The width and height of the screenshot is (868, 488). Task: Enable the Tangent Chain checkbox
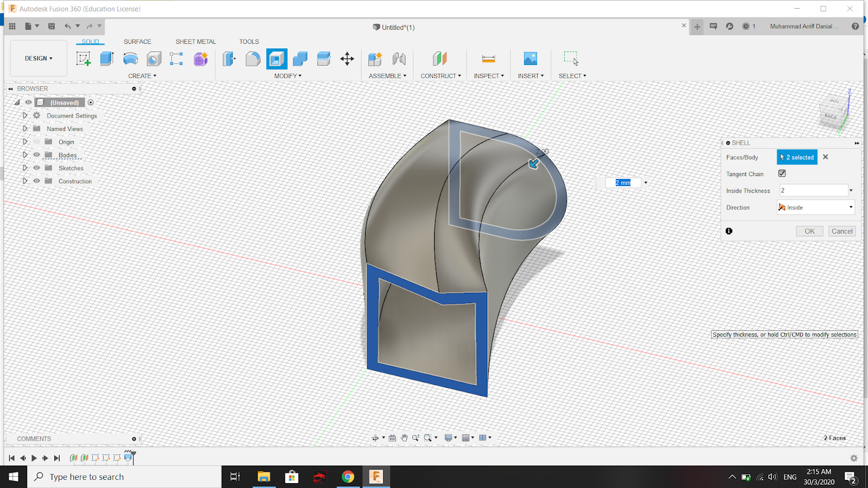point(782,173)
